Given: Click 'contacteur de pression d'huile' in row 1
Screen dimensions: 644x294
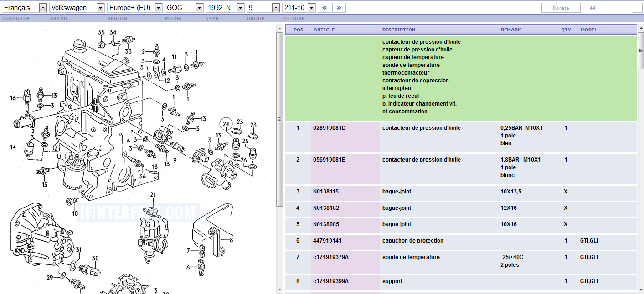Looking at the screenshot, I should [422, 128].
